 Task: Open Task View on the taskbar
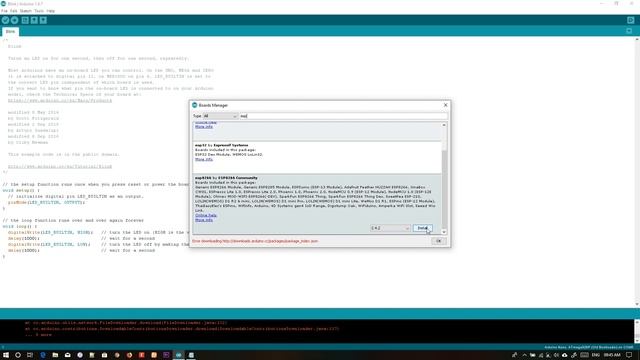coord(30,355)
